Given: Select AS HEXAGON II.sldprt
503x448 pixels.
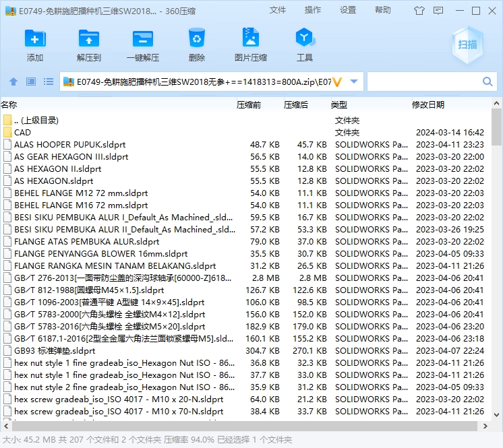Looking at the screenshot, I should [x=245, y=169].
